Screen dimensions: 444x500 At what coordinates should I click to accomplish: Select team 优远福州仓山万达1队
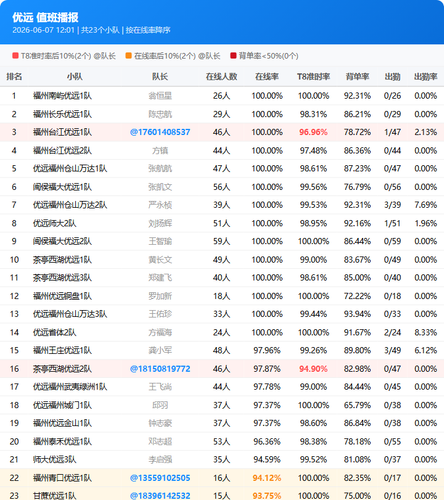click(70, 169)
